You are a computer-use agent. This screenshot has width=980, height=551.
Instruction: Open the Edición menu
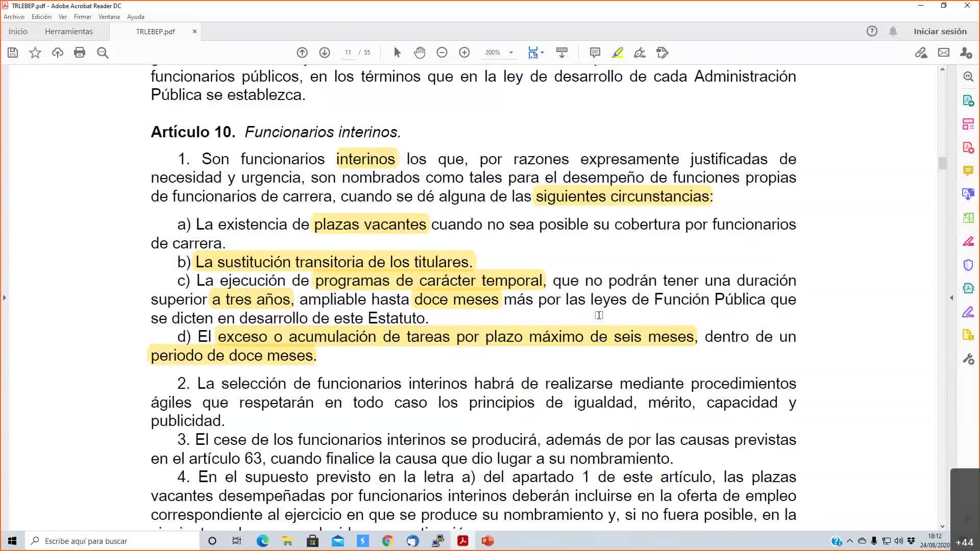(41, 17)
